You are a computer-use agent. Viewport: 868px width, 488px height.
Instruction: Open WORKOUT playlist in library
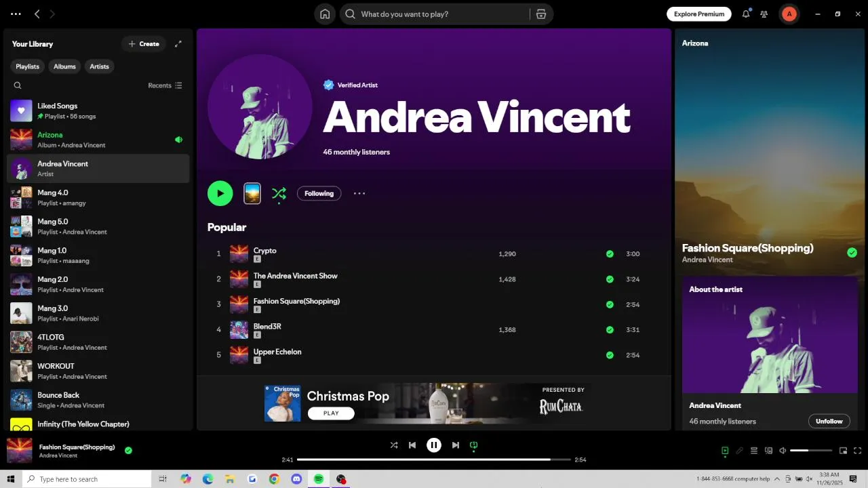click(98, 371)
